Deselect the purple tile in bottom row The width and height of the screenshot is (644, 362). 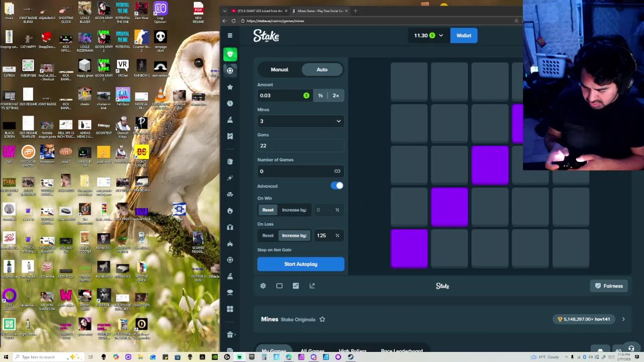coord(409,248)
